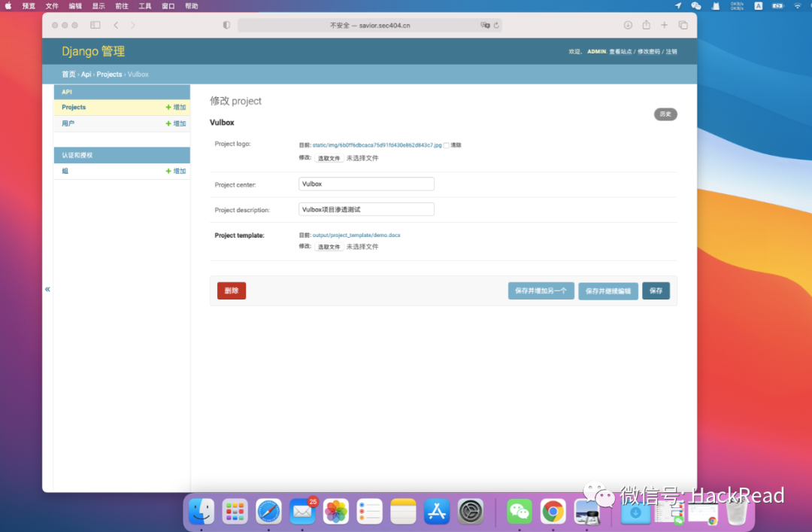Screen dimensions: 812x532
Task: Click the WeChat icon in the menu bar
Action: (x=696, y=6)
